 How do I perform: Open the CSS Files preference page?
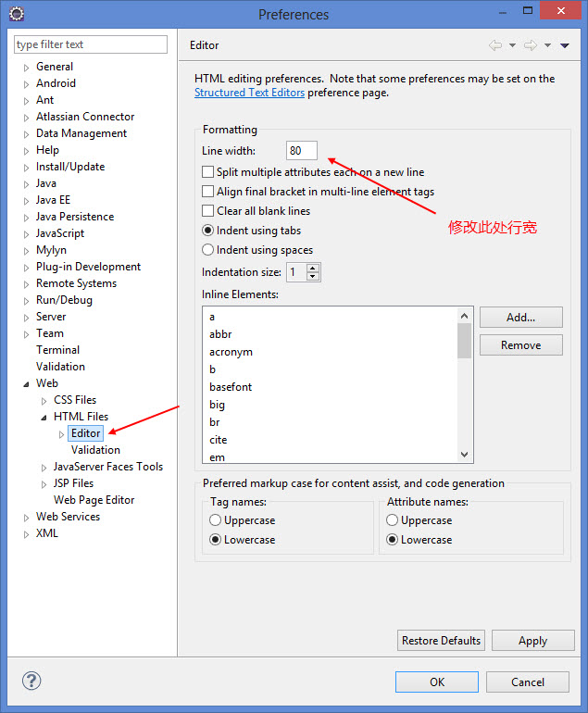(75, 400)
